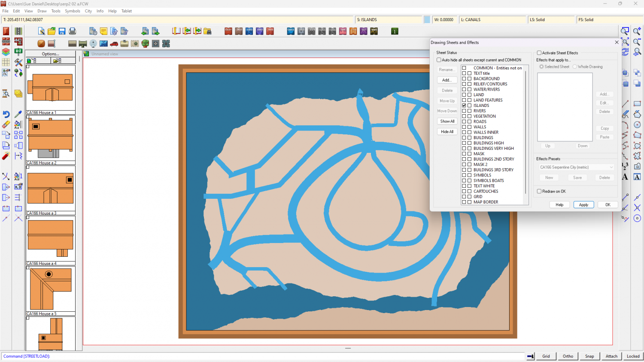644x362 pixels.
Task: Click the hourglass magnifier zoom icon
Action: point(6,94)
